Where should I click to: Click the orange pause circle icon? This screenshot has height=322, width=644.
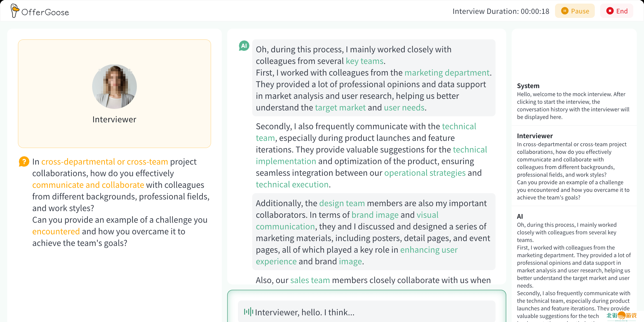(564, 11)
